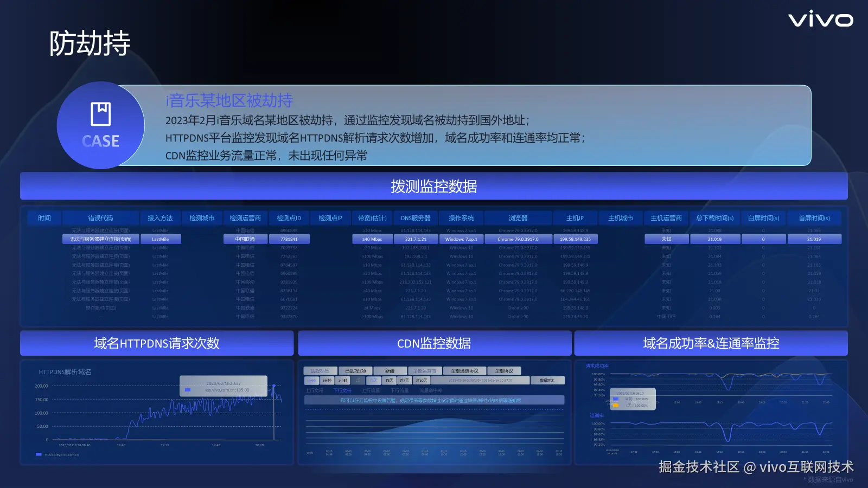Click the CASE bookmark icon
This screenshot has height=488, width=868.
click(100, 114)
